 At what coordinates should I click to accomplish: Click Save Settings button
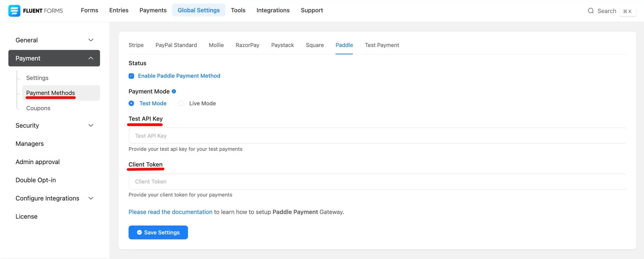158,232
